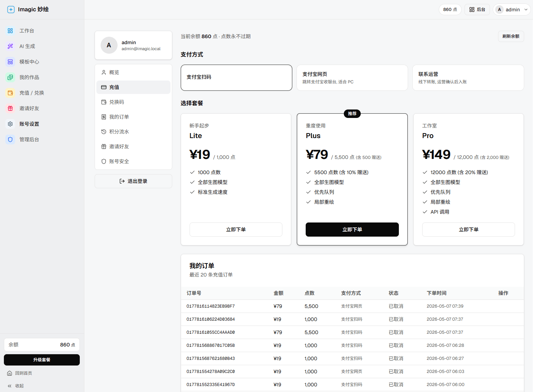
Task: Click the Imagic 妙绘 logo icon
Action: 11,10
